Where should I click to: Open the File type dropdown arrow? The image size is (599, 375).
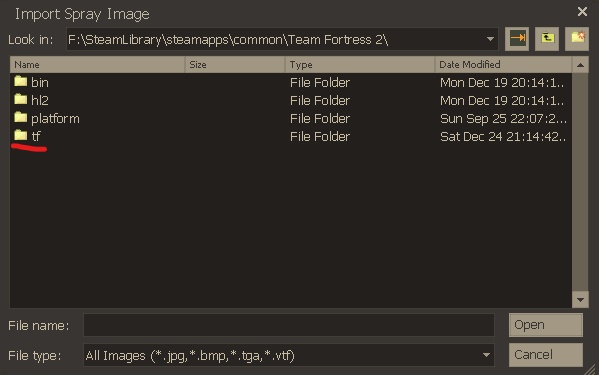point(486,355)
